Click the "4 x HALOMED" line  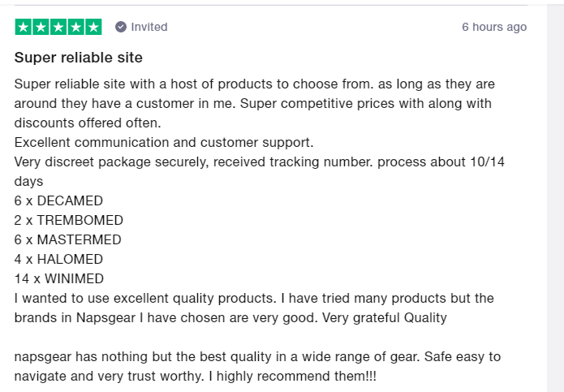click(58, 259)
